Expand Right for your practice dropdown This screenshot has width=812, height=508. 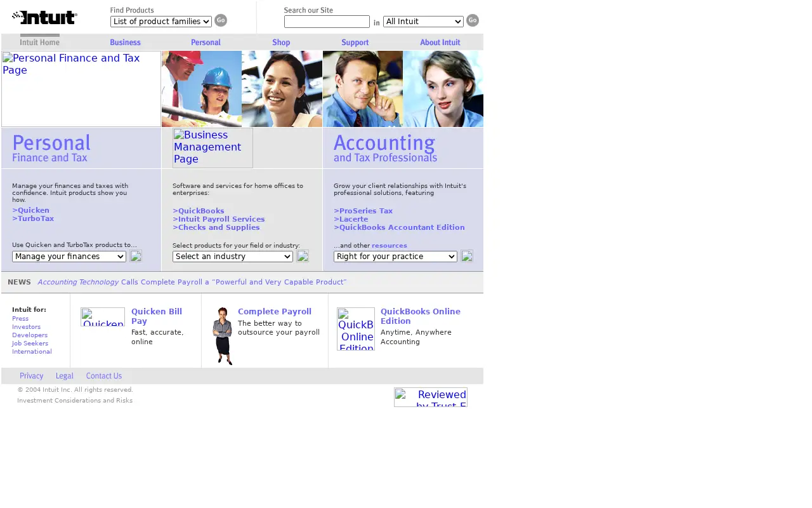395,257
